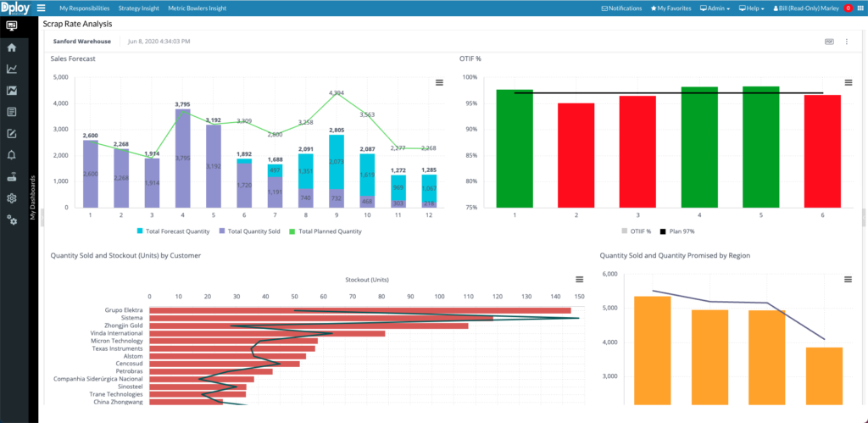Expand the Admin dropdown menu
Screen dimensions: 868x423
pos(715,8)
